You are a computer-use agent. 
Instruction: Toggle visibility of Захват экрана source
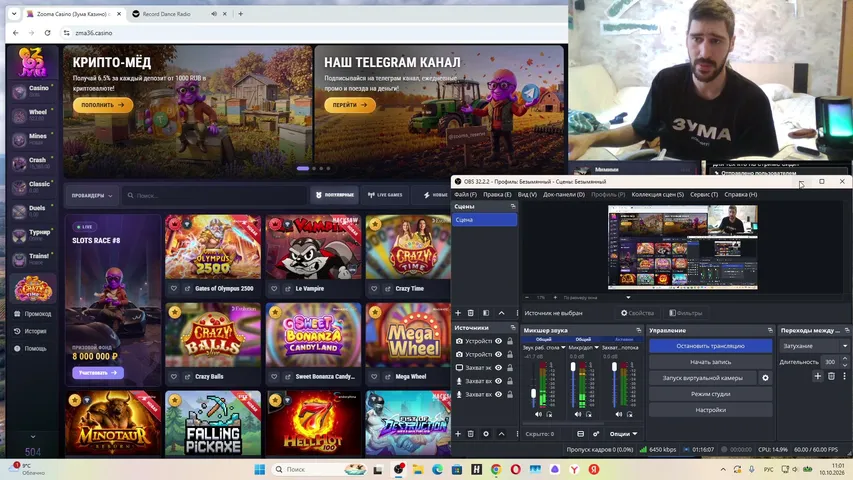498,368
